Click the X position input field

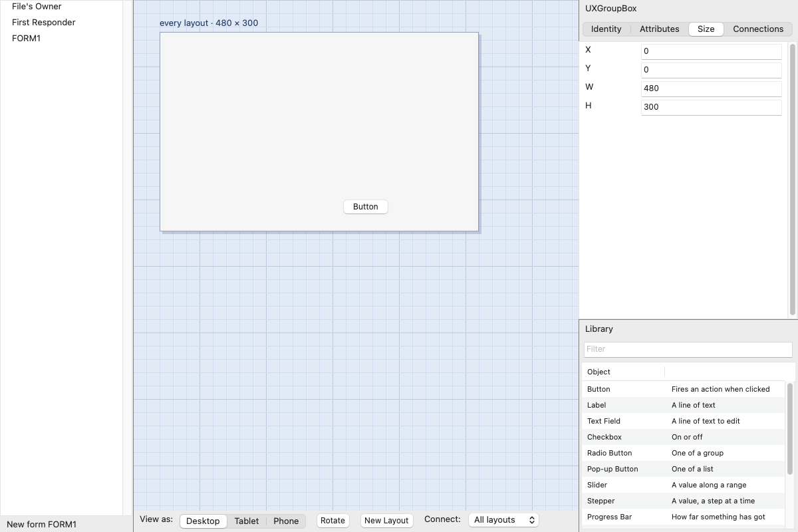click(711, 51)
